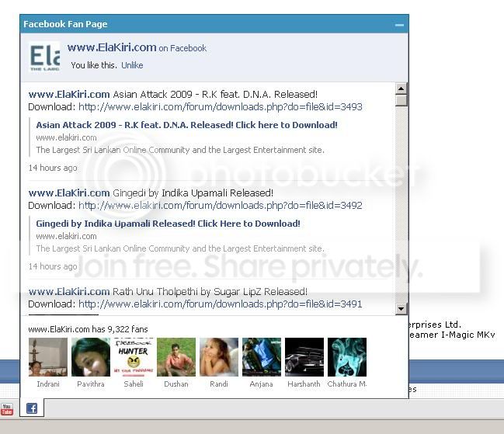
Task: Click the name Dushan under fan photo
Action: click(x=176, y=384)
